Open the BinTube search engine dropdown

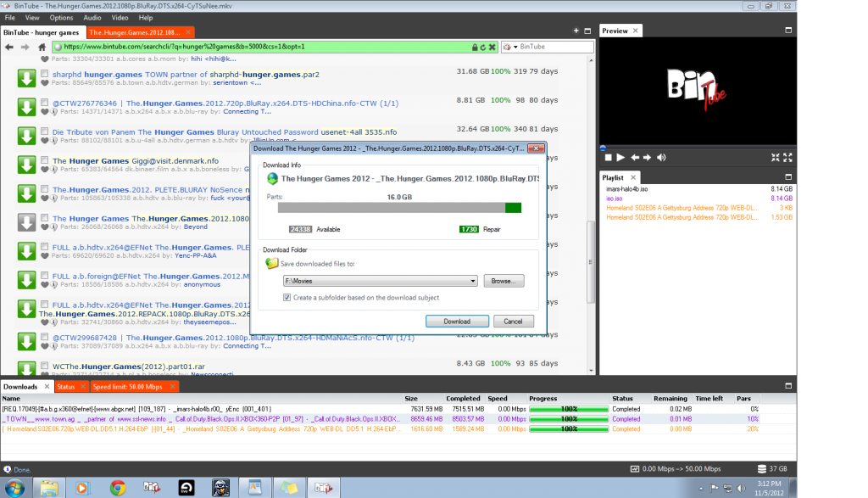[506, 47]
